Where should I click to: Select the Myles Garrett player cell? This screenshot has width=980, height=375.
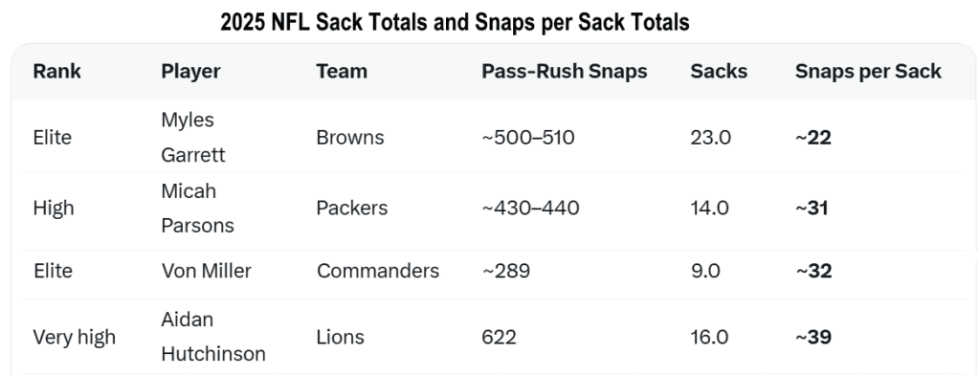(x=193, y=137)
